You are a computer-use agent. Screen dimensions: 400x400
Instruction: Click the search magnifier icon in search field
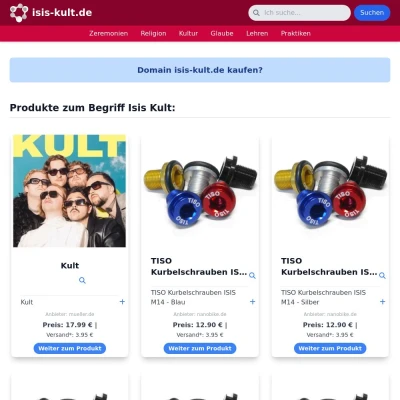pos(256,13)
